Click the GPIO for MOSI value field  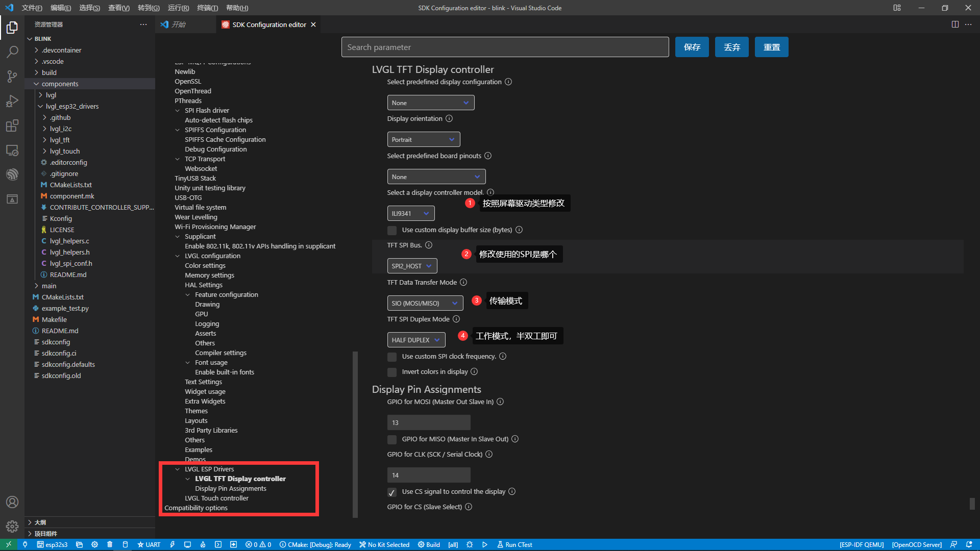click(429, 422)
